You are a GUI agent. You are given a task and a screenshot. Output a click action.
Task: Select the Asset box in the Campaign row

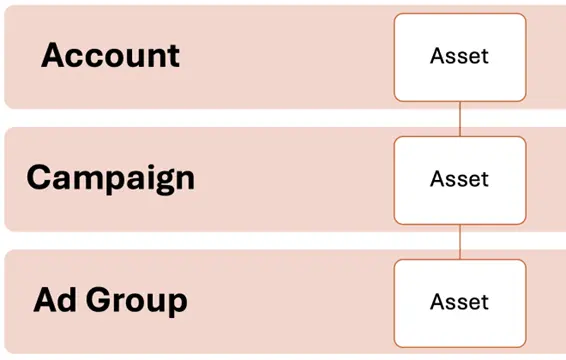[x=460, y=180]
